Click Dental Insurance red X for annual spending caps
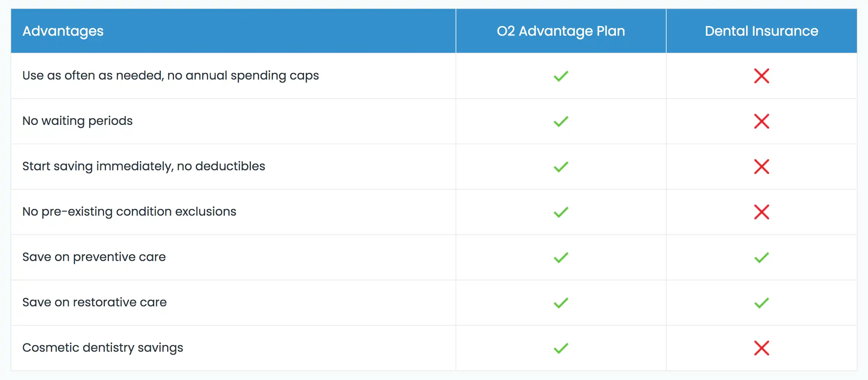Viewport: 868px width, 380px height. [x=761, y=76]
